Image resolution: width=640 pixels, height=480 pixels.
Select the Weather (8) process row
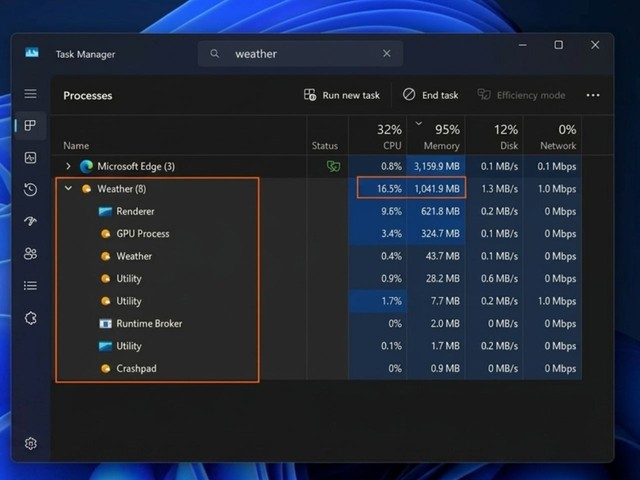click(x=318, y=189)
